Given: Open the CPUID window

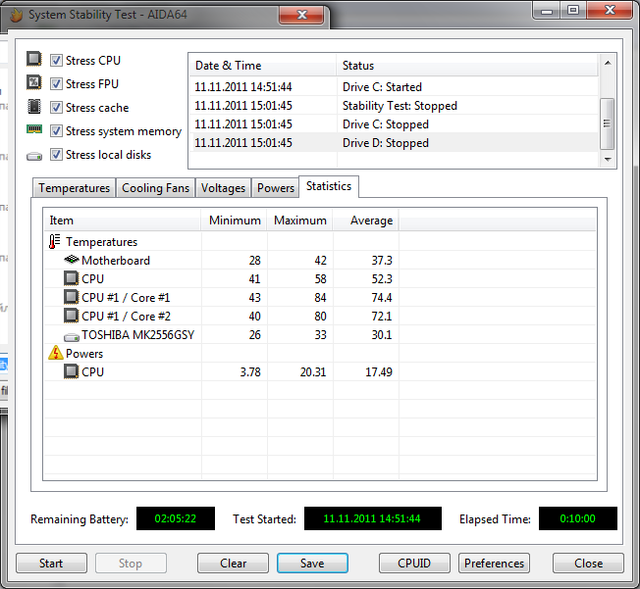Looking at the screenshot, I should pyautogui.click(x=414, y=563).
